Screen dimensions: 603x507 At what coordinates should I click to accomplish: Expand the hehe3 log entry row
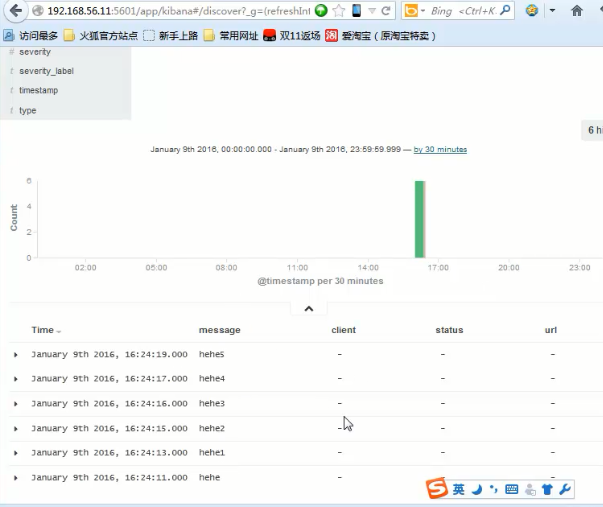(x=16, y=403)
